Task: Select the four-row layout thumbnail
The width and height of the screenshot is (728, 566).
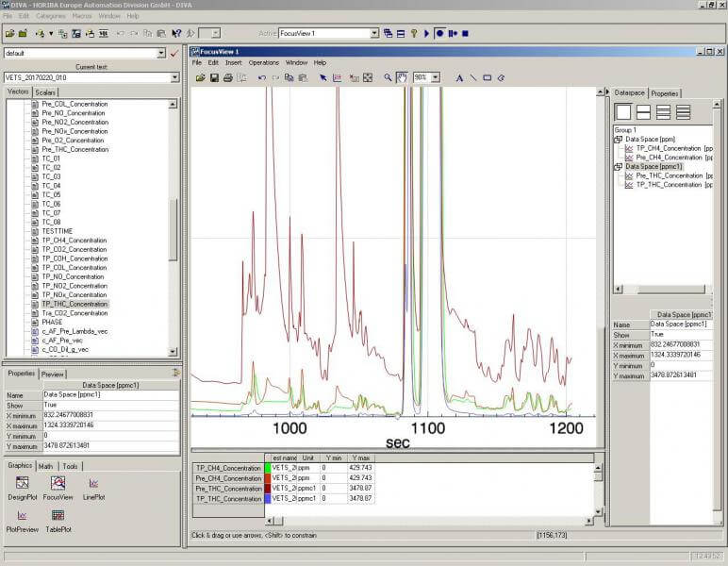Action: (x=683, y=112)
